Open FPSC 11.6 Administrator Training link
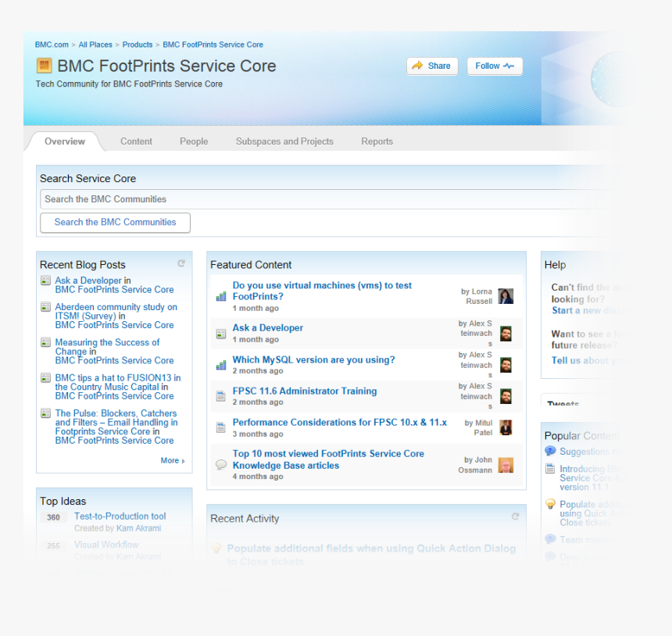 pyautogui.click(x=305, y=391)
